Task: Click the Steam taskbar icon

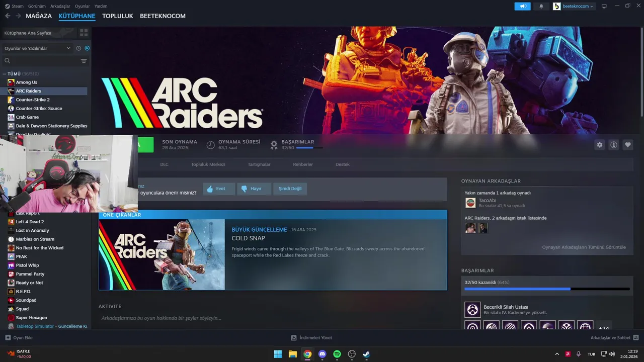Action: pyautogui.click(x=366, y=354)
